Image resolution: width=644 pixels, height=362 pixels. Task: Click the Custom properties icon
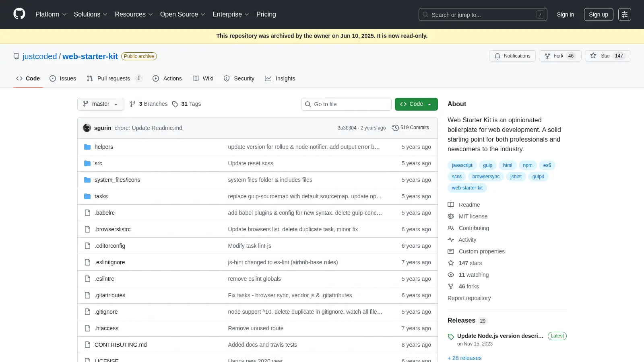[451, 251]
